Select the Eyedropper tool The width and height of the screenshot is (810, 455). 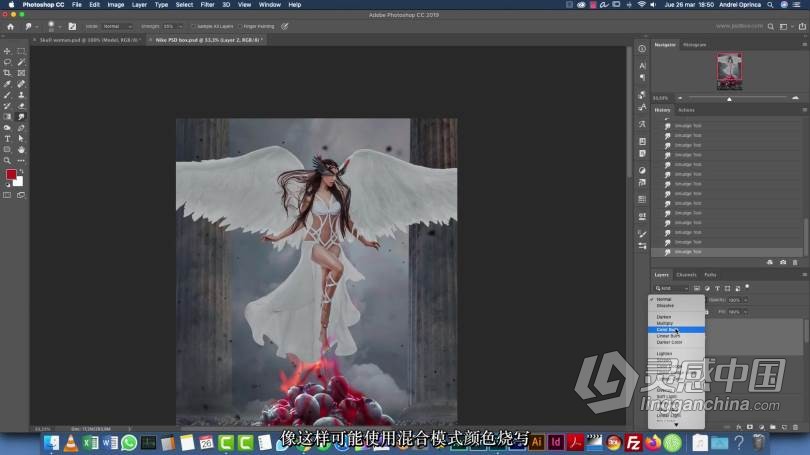pos(7,84)
